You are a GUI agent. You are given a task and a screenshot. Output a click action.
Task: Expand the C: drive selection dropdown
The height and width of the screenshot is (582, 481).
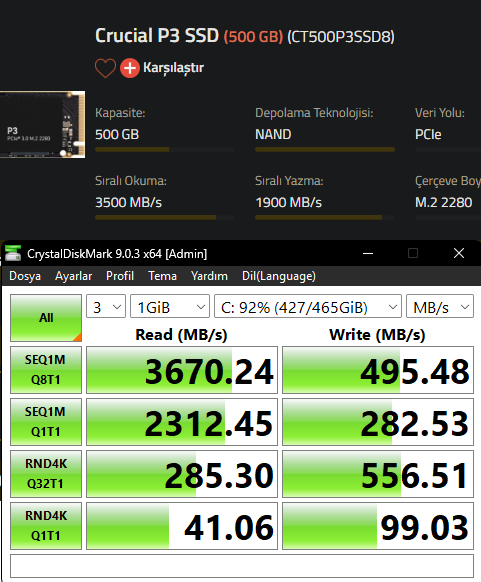click(x=308, y=307)
